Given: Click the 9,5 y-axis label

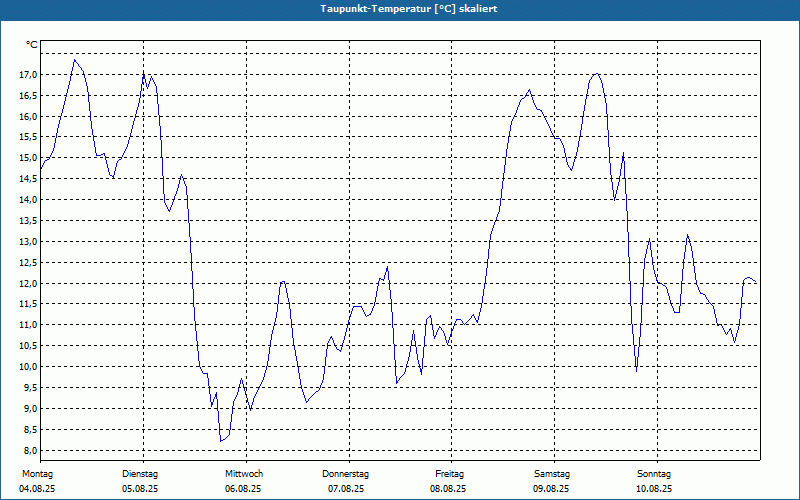Looking at the screenshot, I should pos(30,388).
